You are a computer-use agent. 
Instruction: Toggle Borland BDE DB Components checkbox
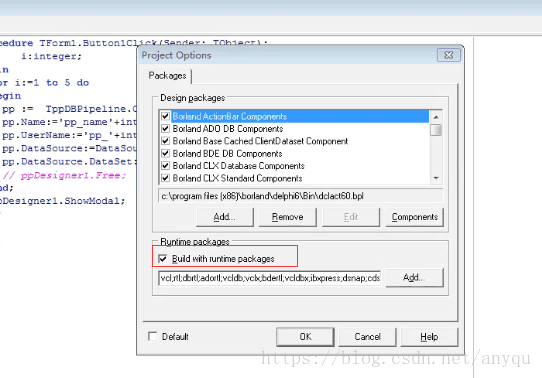point(166,153)
